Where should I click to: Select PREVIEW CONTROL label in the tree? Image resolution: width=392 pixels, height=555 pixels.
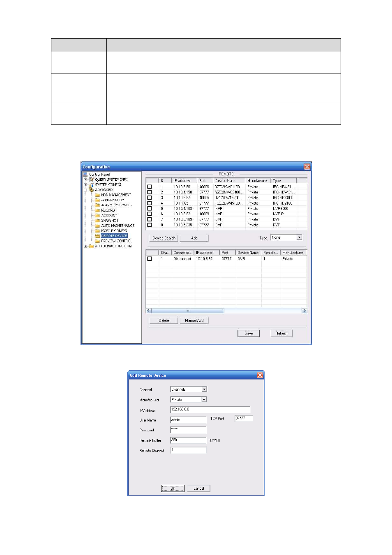pyautogui.click(x=117, y=241)
